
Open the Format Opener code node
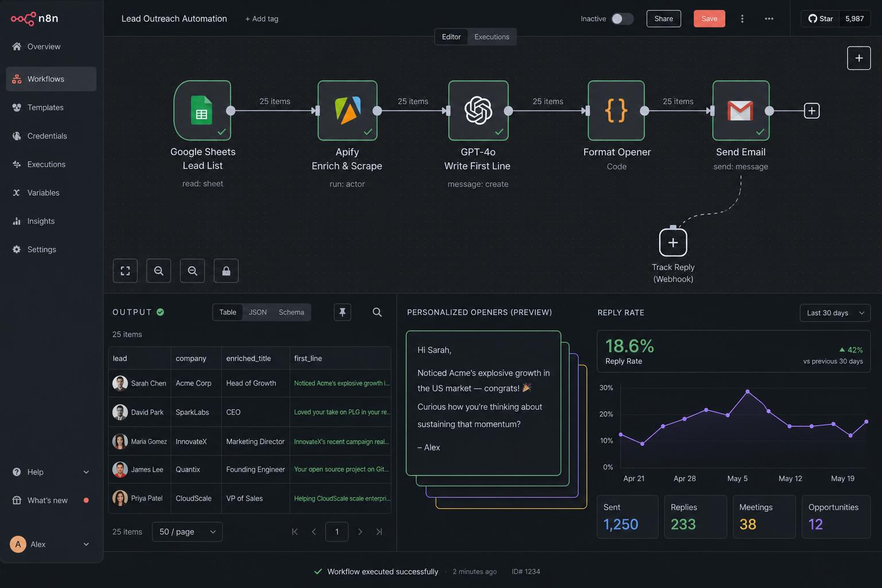pyautogui.click(x=616, y=110)
